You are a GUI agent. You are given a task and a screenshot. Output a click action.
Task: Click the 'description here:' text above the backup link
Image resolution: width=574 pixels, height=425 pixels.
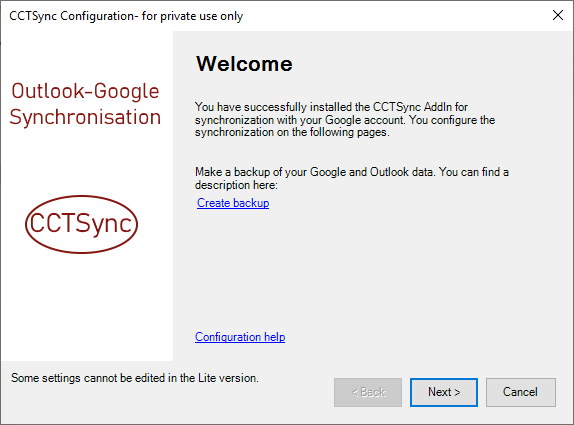coord(236,185)
